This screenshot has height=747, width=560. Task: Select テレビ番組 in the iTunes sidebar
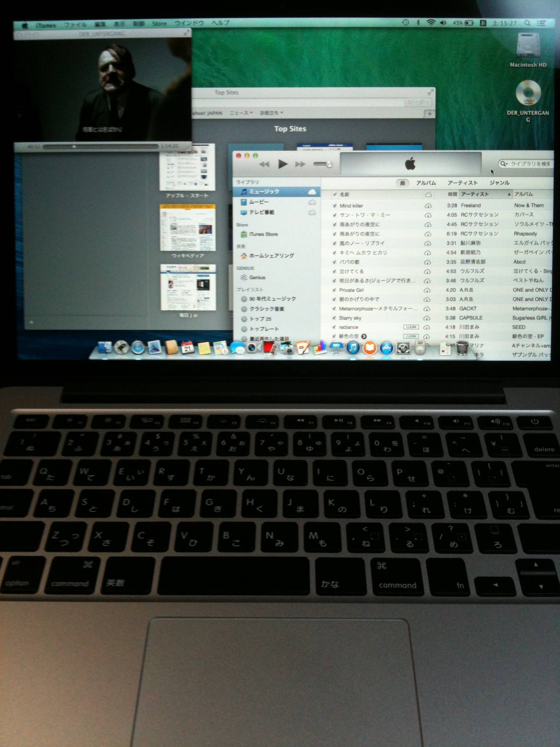[x=276, y=212]
